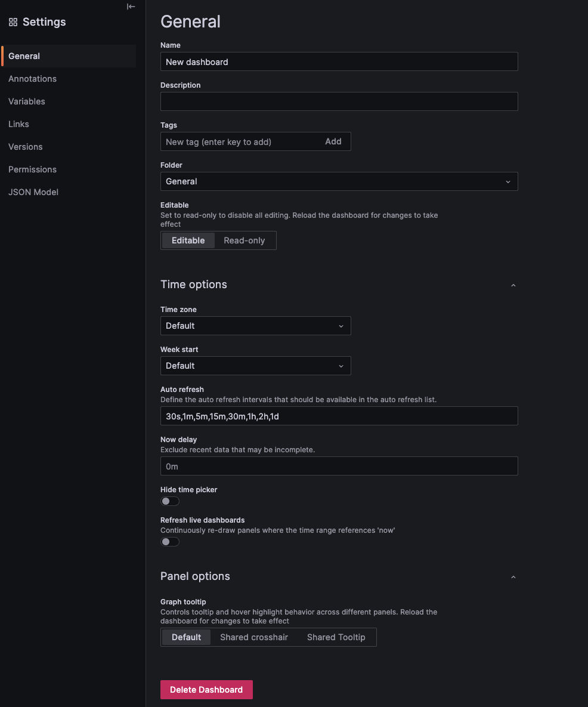
Task: Set editability to Read-only
Action: [245, 240]
